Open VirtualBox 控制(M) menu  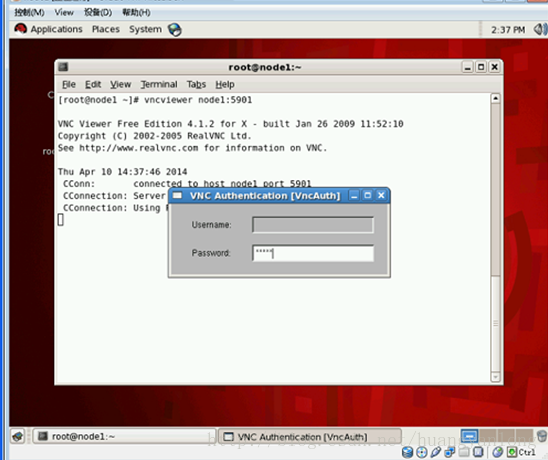coord(29,13)
